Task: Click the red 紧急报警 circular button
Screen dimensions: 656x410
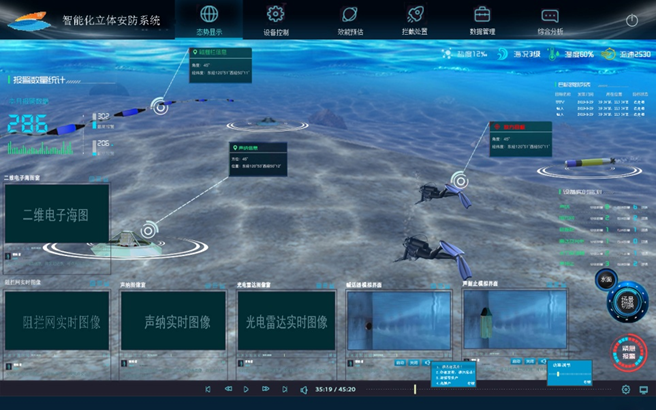Action: (629, 352)
